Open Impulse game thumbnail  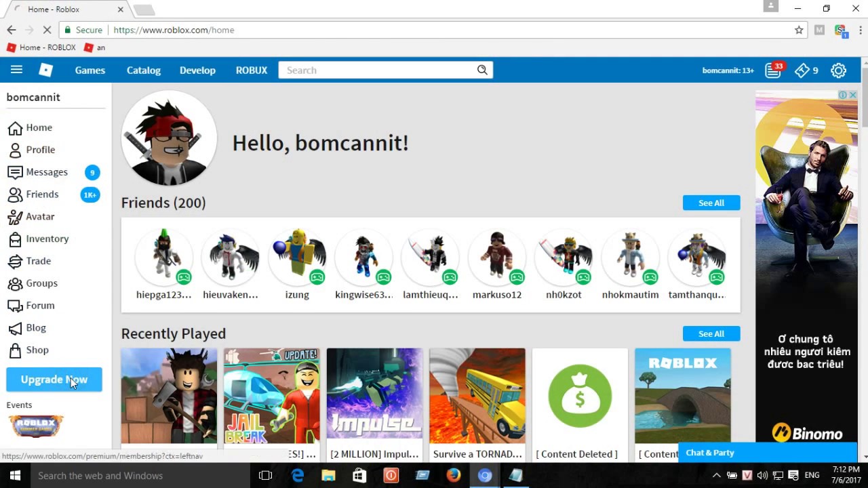point(374,396)
